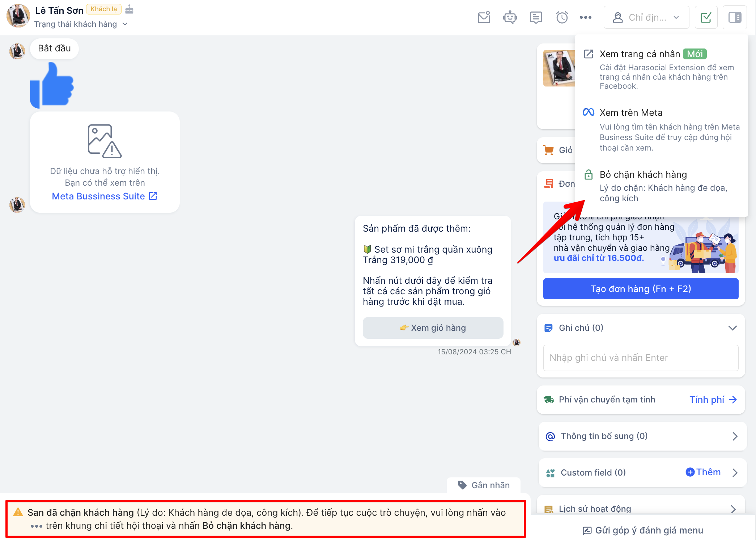Collapse the Ghi chú (0) section
This screenshot has width=756, height=540.
pos(732,328)
